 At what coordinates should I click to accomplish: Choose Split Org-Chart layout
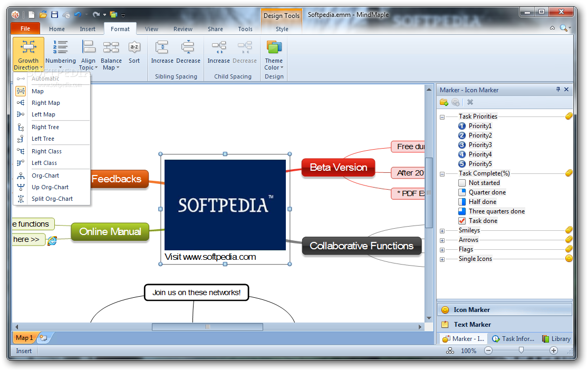click(52, 199)
